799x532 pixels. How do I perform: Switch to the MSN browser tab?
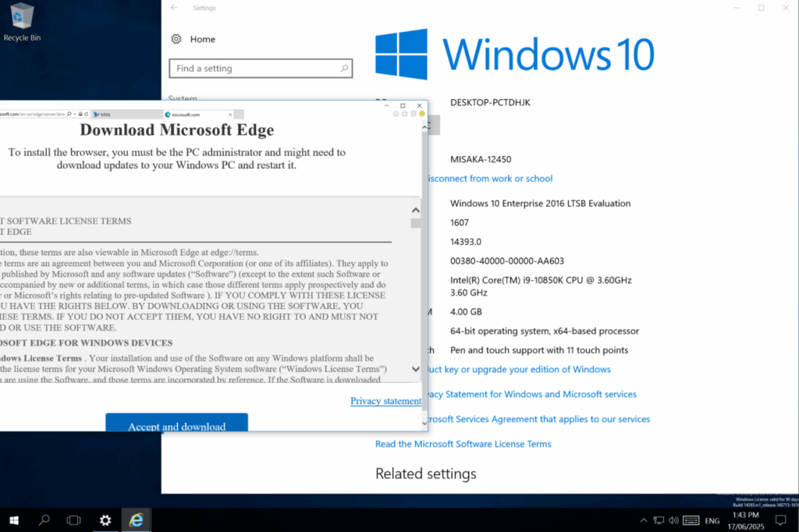pos(127,115)
